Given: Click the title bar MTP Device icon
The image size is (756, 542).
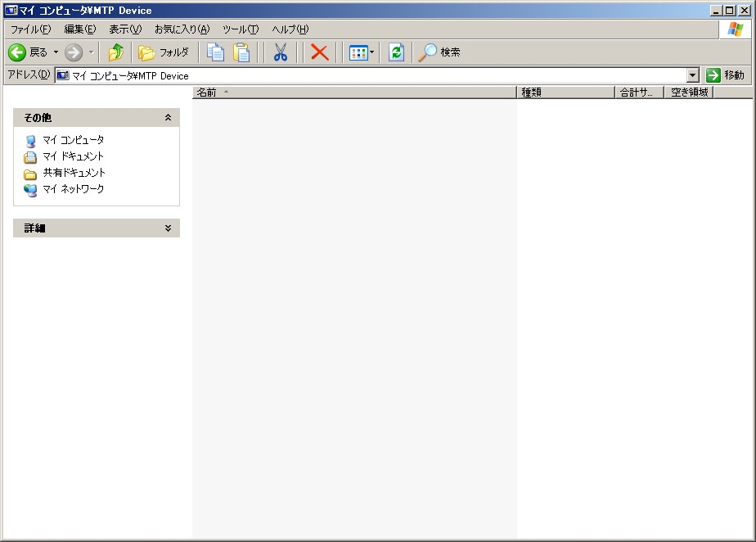Looking at the screenshot, I should pyautogui.click(x=11, y=10).
